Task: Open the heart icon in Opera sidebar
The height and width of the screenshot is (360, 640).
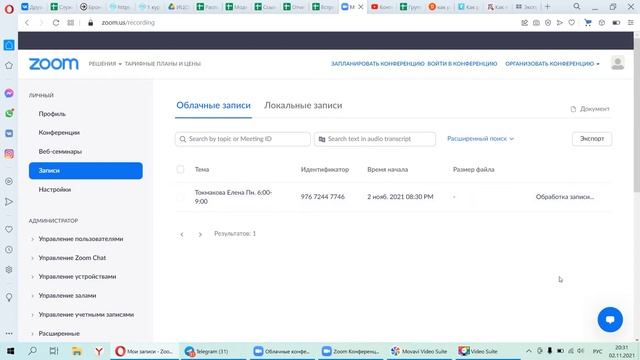Action: pos(9,229)
